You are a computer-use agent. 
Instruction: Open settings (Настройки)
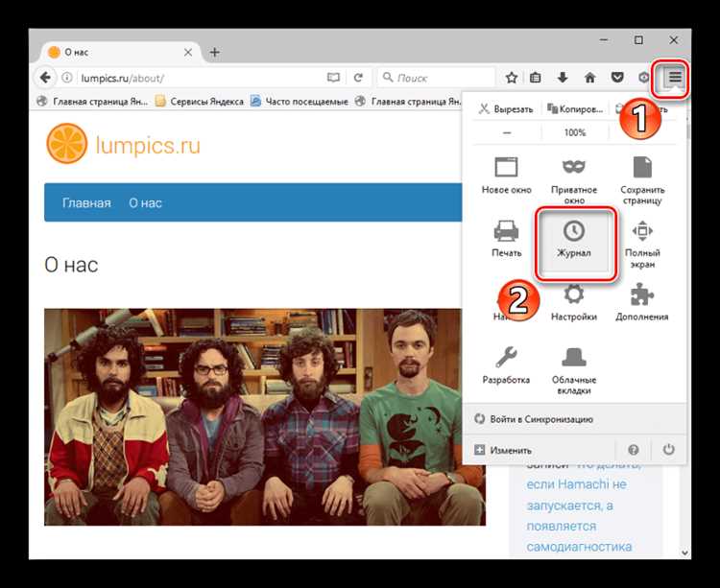tap(573, 303)
